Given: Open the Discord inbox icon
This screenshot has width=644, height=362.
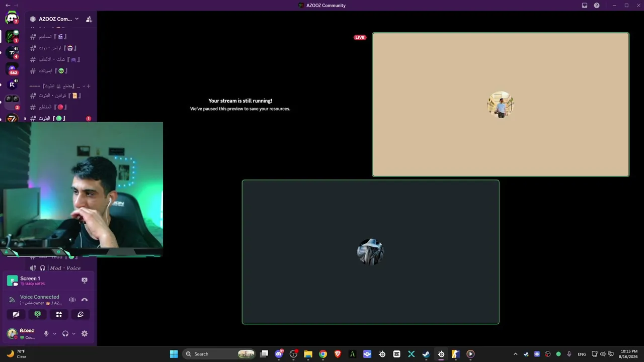Looking at the screenshot, I should pyautogui.click(x=585, y=6).
